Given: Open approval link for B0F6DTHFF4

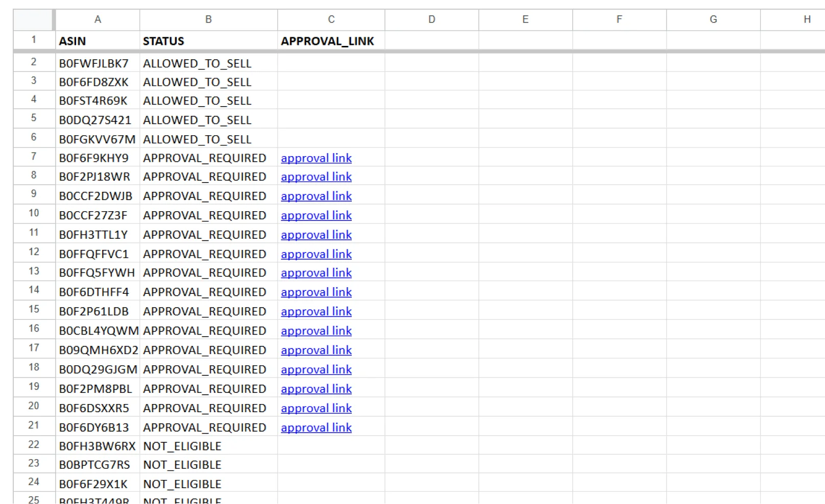Looking at the screenshot, I should pos(316,292).
